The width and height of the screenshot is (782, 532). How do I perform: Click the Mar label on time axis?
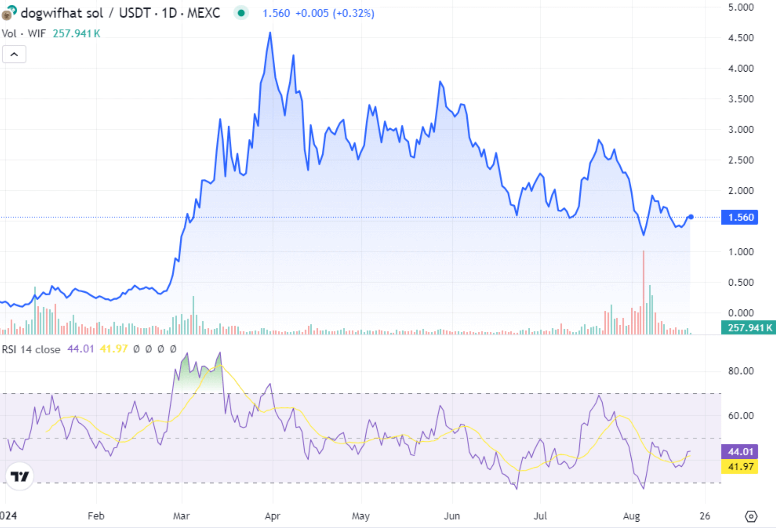(181, 516)
